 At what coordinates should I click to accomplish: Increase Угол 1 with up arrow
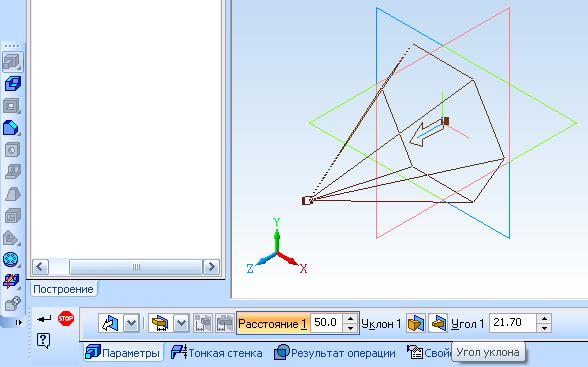tap(544, 318)
